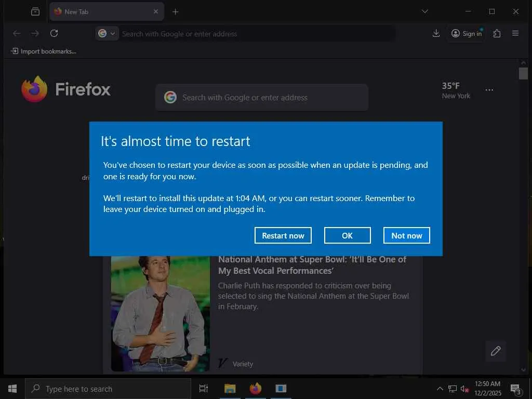This screenshot has height=399, width=532.
Task: Open the list all tabs chevron
Action: (x=425, y=11)
